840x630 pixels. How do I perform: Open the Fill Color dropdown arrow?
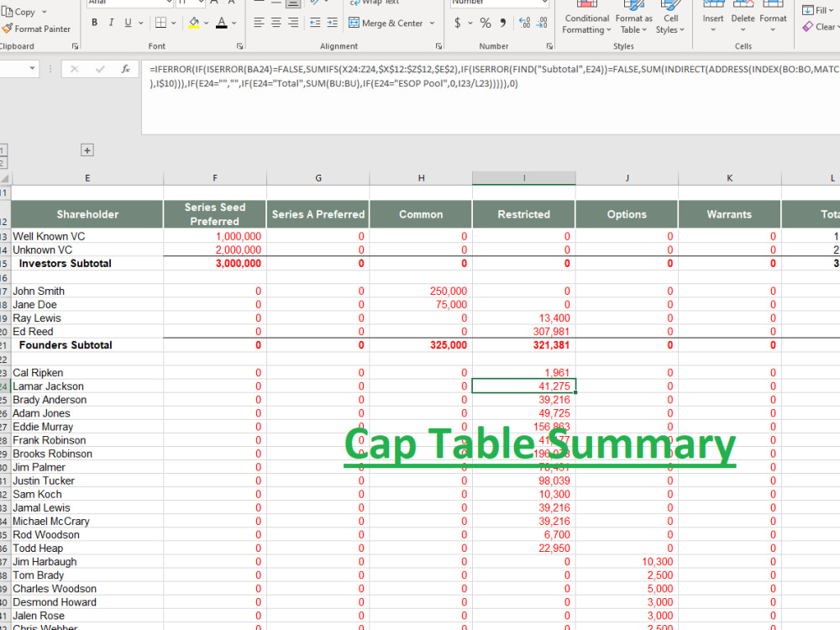pyautogui.click(x=207, y=23)
